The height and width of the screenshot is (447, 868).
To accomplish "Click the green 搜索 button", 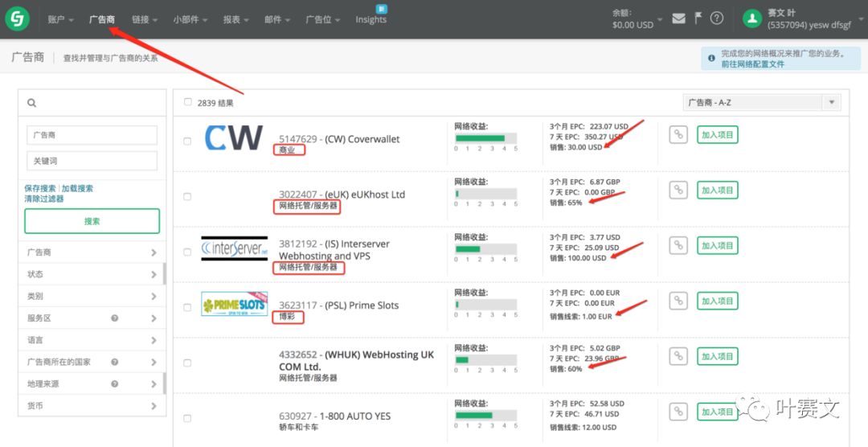I will pyautogui.click(x=92, y=221).
